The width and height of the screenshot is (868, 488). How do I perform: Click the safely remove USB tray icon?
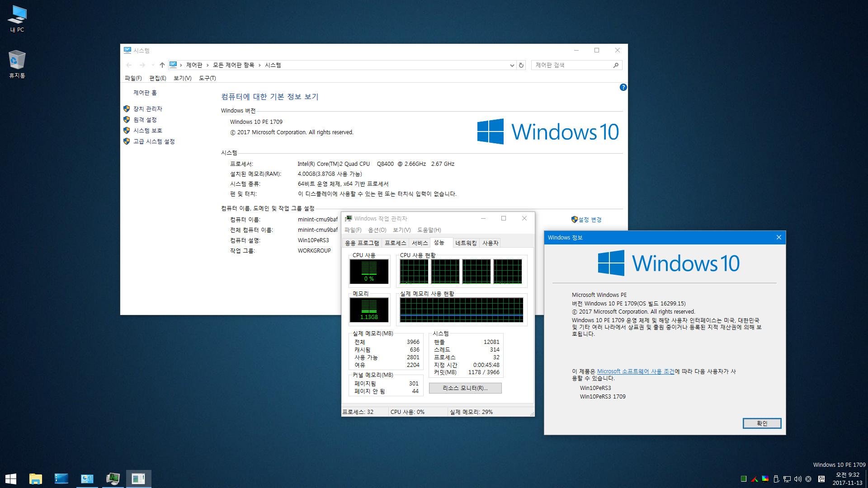coord(776,479)
